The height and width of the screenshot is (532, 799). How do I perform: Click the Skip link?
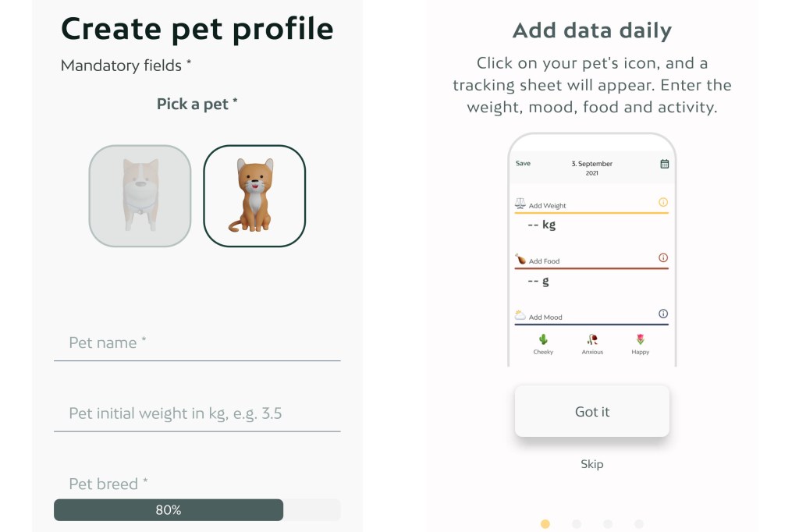(x=592, y=464)
